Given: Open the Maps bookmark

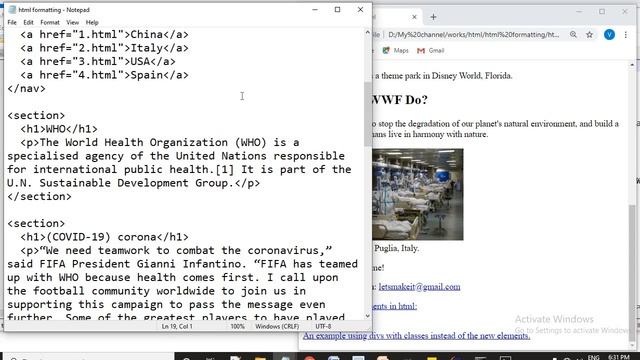Looking at the screenshot, I should 396,50.
